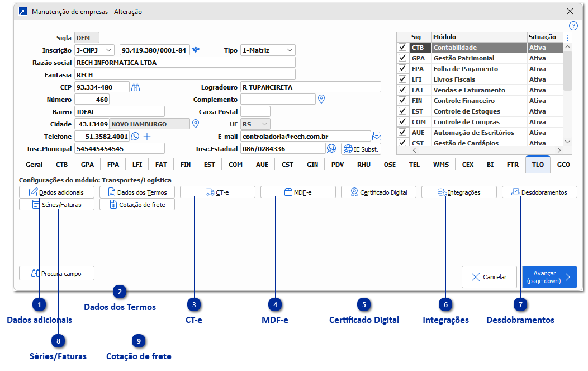Select the Gestão de Cardápios row

480,143
